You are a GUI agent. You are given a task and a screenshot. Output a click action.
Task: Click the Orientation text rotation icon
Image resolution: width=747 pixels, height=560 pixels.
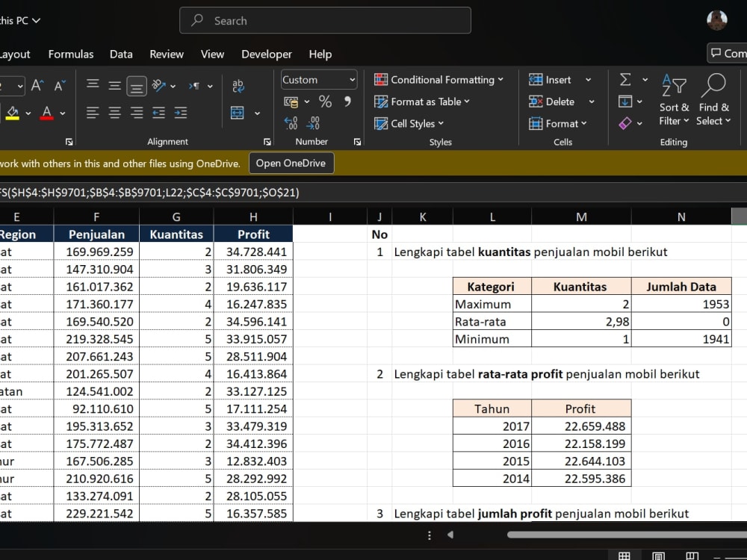point(158,86)
